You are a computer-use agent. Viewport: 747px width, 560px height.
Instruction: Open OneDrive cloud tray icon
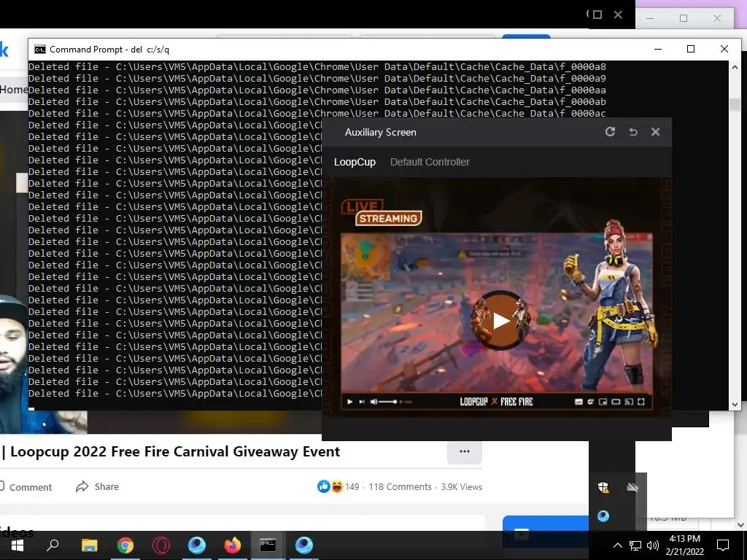[632, 487]
